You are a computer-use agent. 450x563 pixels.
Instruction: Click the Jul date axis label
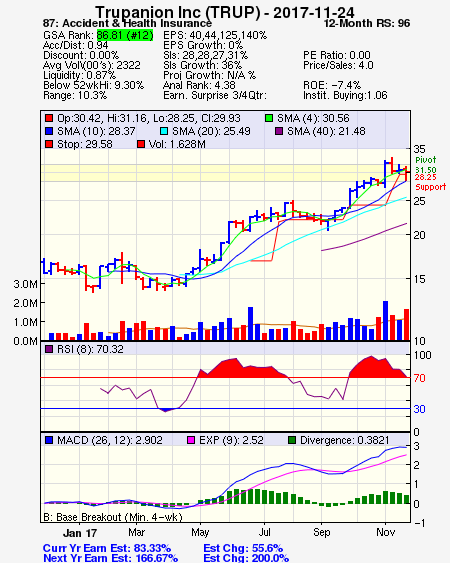pyautogui.click(x=264, y=532)
